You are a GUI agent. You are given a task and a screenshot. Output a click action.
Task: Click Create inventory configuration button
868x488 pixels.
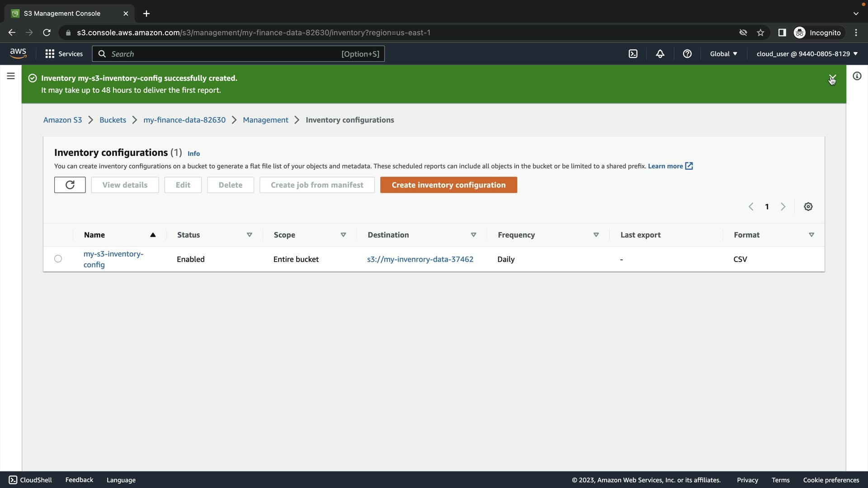(x=448, y=185)
